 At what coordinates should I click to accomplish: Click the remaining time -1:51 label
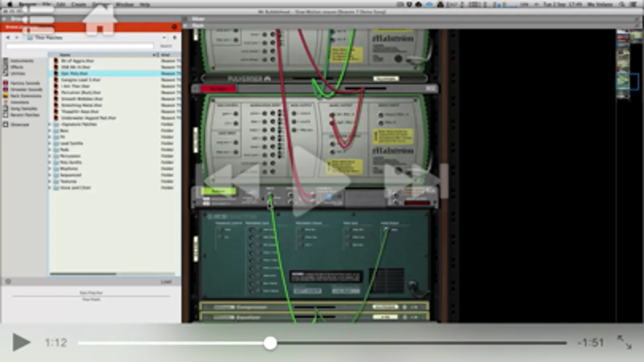tap(590, 343)
